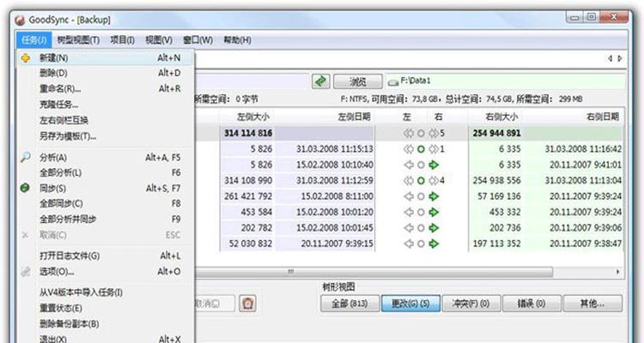Select the do-nothing circle in row 202 782

(421, 228)
